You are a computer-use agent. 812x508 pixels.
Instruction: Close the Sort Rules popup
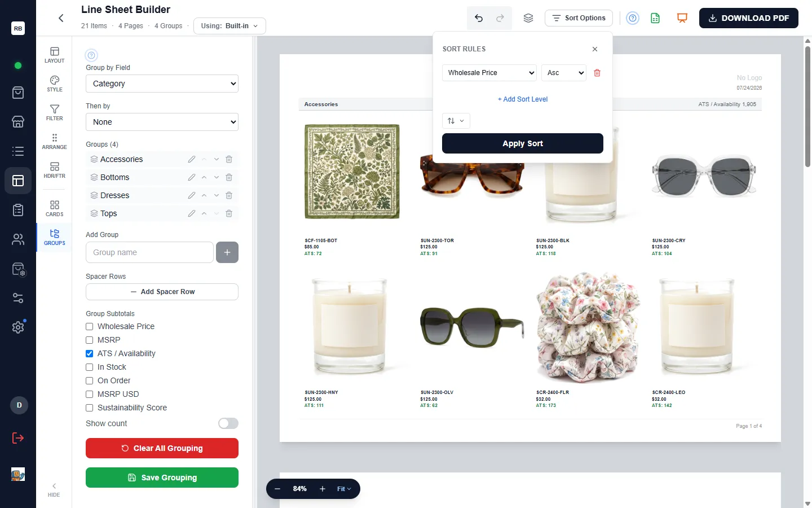(595, 49)
